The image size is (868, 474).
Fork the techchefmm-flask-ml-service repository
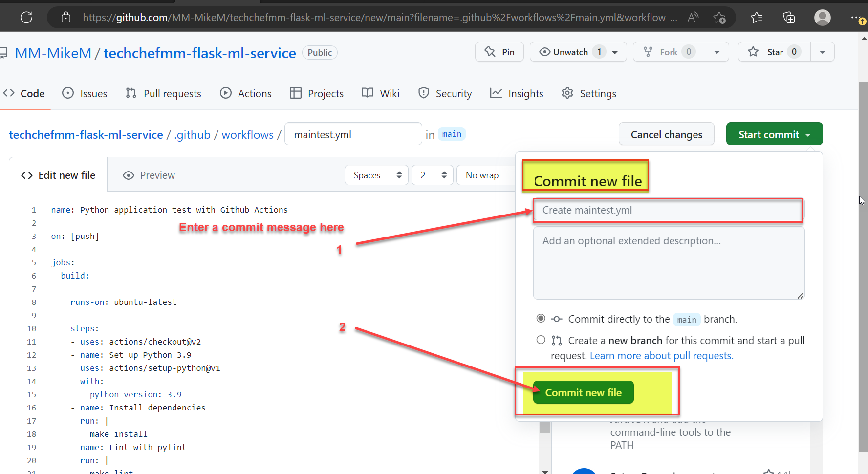click(x=668, y=51)
